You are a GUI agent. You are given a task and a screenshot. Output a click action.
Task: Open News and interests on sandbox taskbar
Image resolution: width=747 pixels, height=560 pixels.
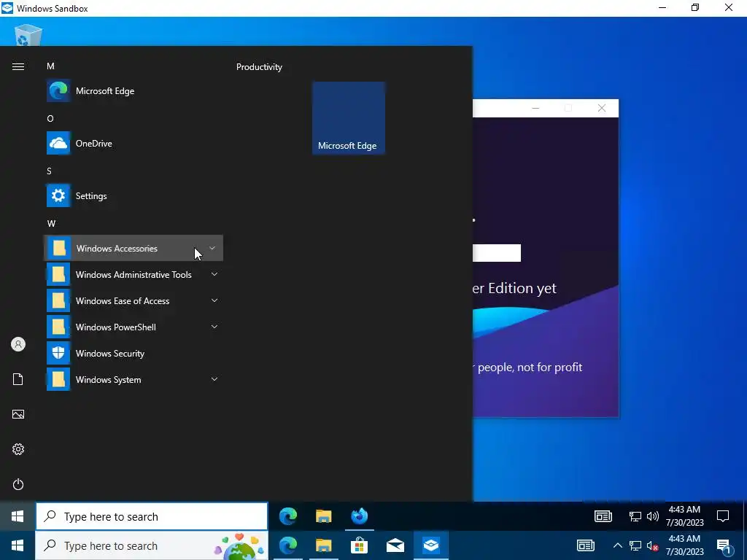(603, 516)
